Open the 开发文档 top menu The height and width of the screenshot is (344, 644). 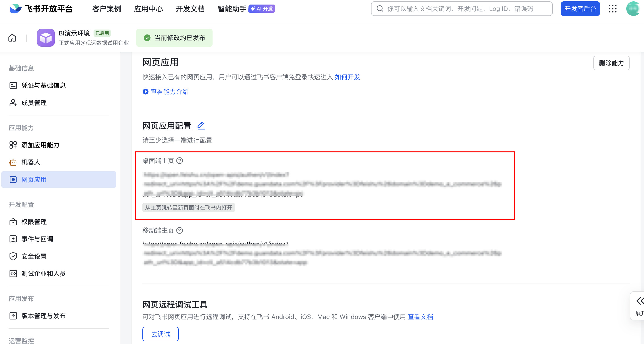click(190, 9)
